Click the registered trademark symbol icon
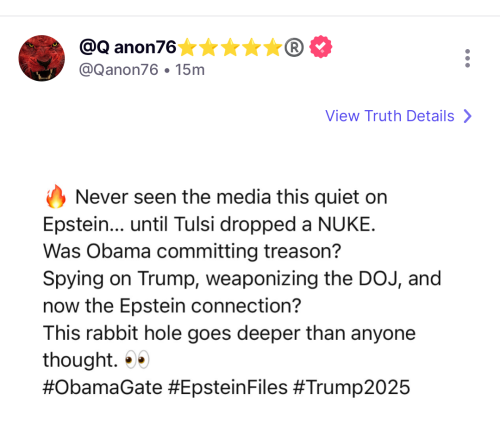500x426 pixels. click(294, 47)
